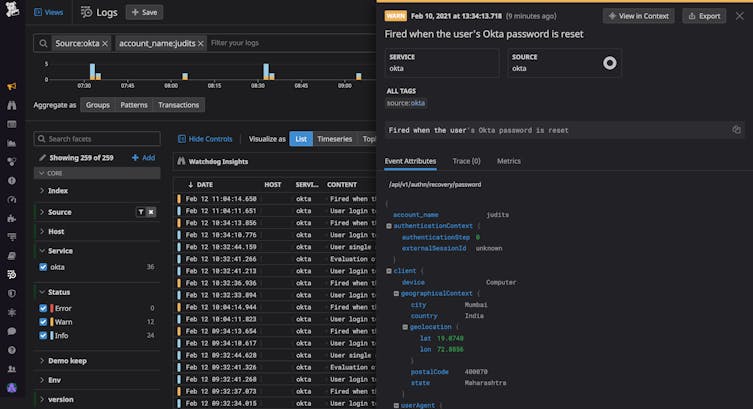Click the Search facets input field
753x409 pixels.
[x=95, y=139]
